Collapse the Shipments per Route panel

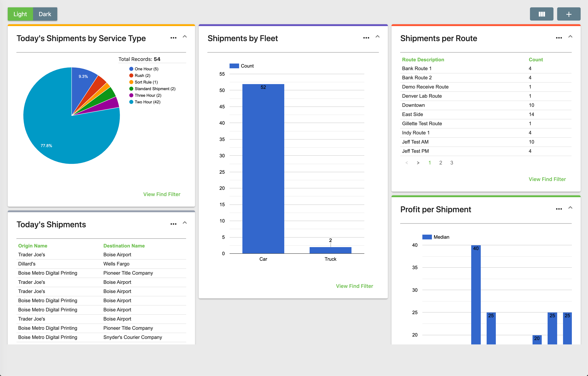point(571,36)
